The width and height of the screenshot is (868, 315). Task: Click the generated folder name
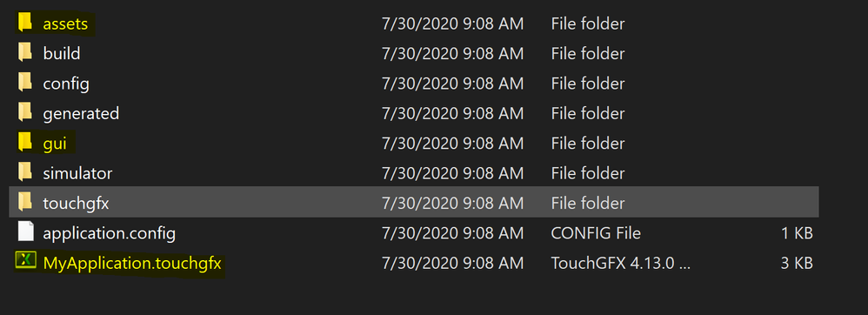(81, 113)
